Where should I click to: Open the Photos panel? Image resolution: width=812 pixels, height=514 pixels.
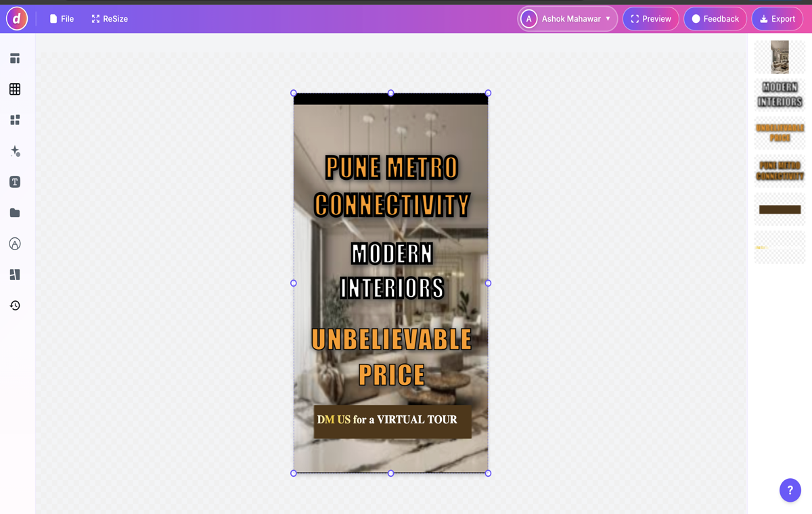coord(15,275)
